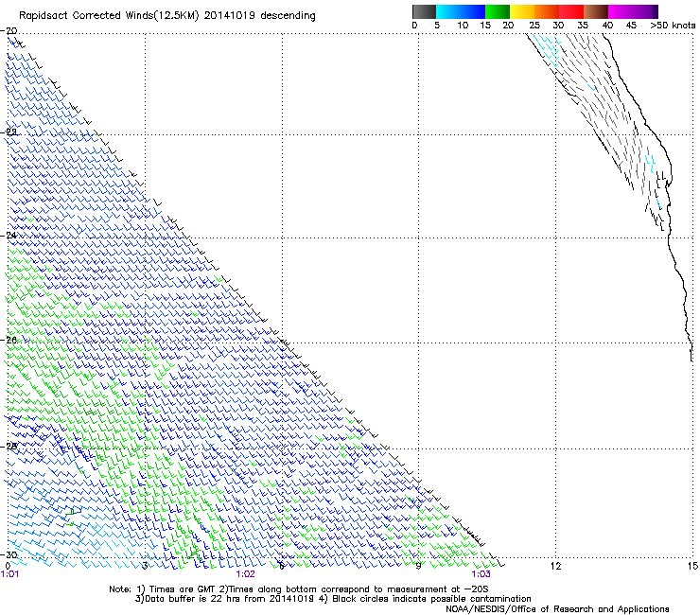The image size is (700, 615).
Task: Click the '45' label under the color scale
Action: [x=631, y=26]
